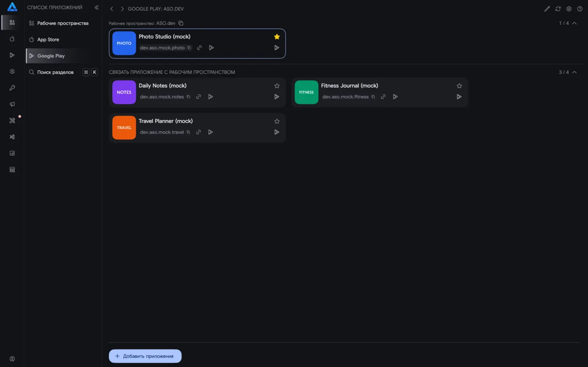The height and width of the screenshot is (367, 588).
Task: Click link icon next to dev.aso.mock.photo
Action: click(x=199, y=48)
